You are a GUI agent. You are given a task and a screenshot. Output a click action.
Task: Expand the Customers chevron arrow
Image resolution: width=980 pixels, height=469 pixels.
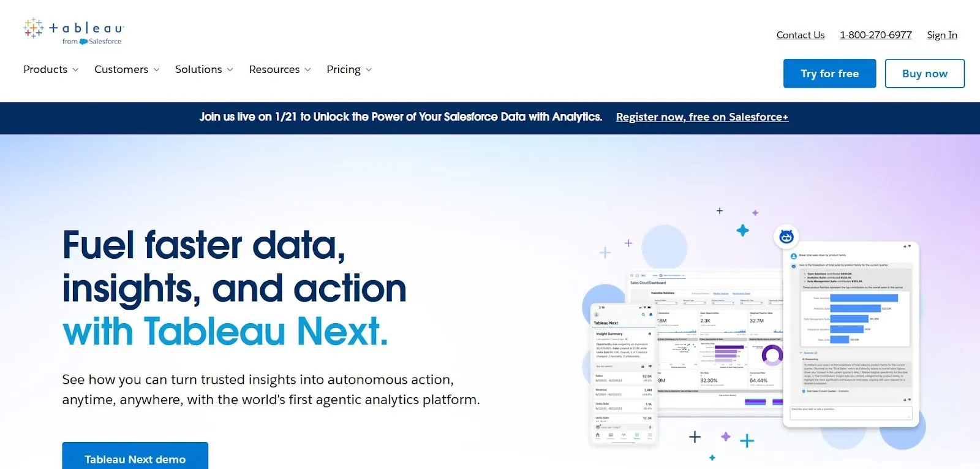click(156, 70)
